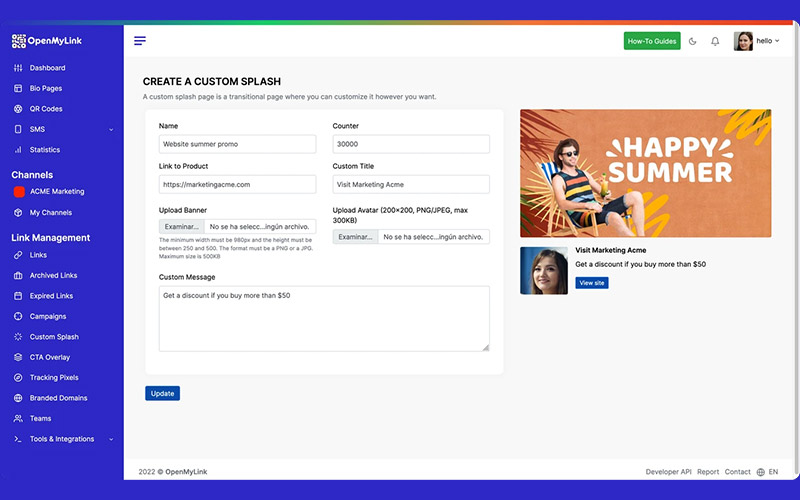The width and height of the screenshot is (800, 500).
Task: Click the SMS phone icon
Action: pyautogui.click(x=18, y=129)
